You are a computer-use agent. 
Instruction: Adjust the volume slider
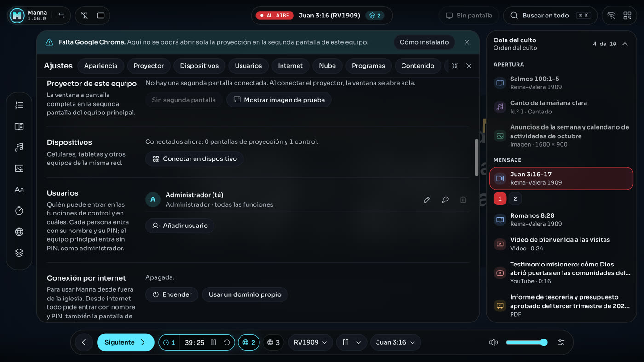tap(526, 342)
